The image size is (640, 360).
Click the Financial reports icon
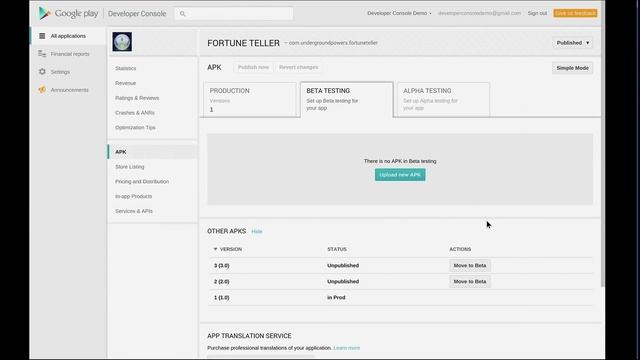click(42, 53)
